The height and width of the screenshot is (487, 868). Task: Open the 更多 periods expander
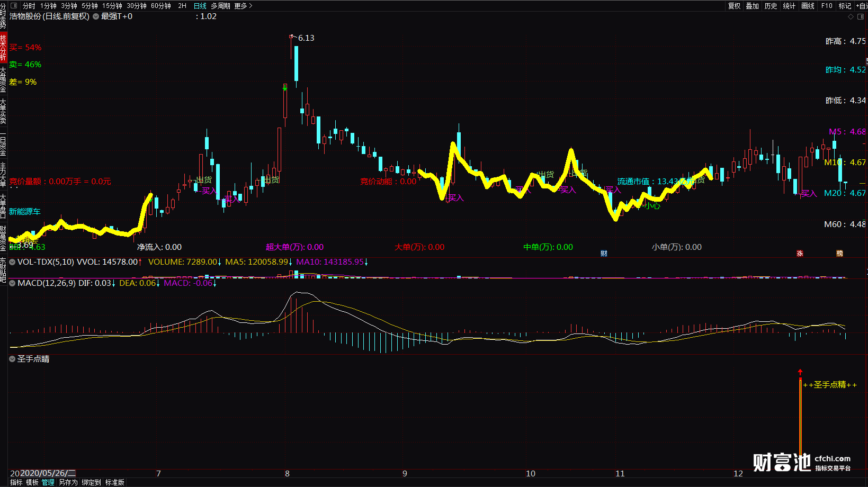[244, 6]
